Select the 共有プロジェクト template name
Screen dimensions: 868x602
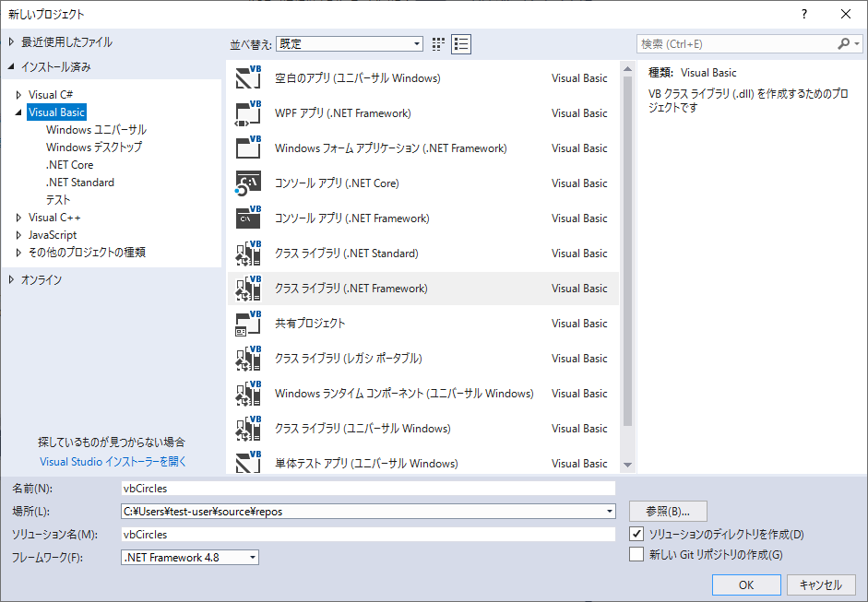coord(310,324)
